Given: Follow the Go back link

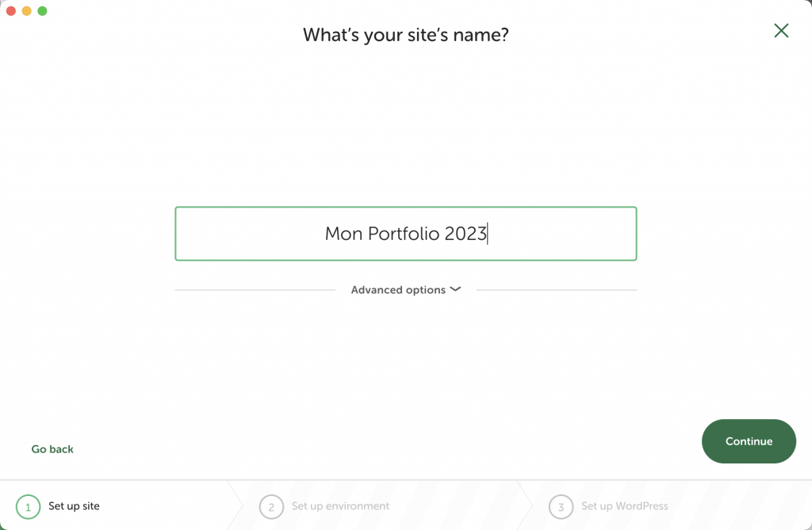Looking at the screenshot, I should (52, 449).
